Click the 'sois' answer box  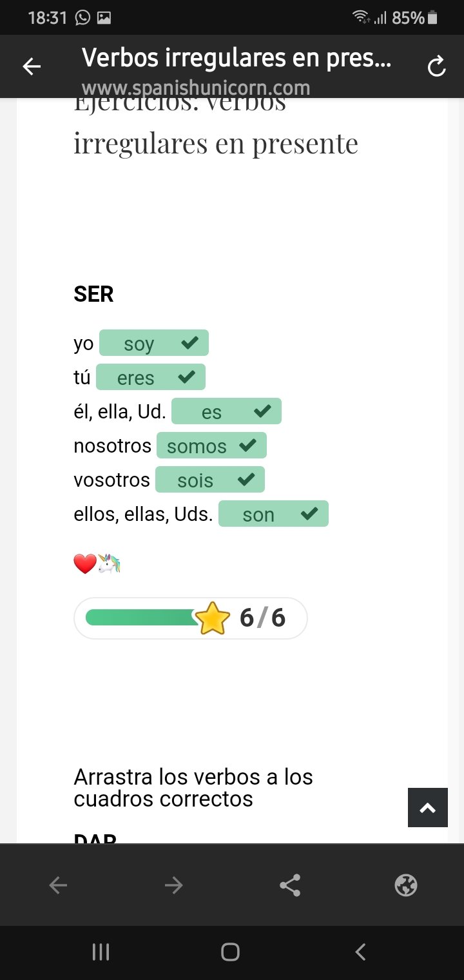tap(210, 480)
